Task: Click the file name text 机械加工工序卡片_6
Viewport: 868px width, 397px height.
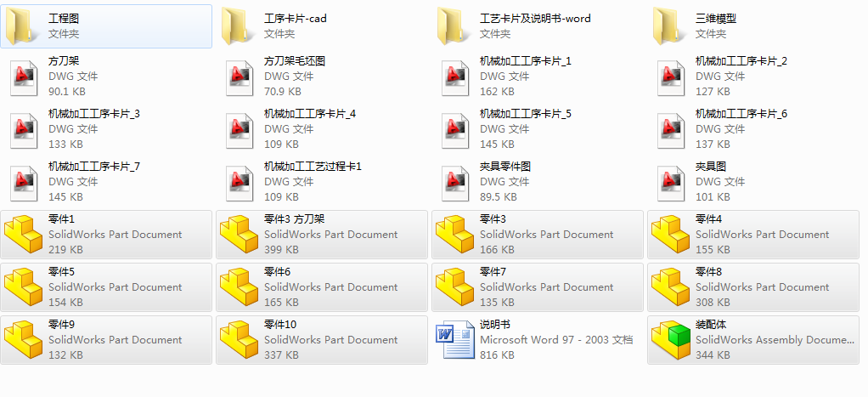Action: 741,114
